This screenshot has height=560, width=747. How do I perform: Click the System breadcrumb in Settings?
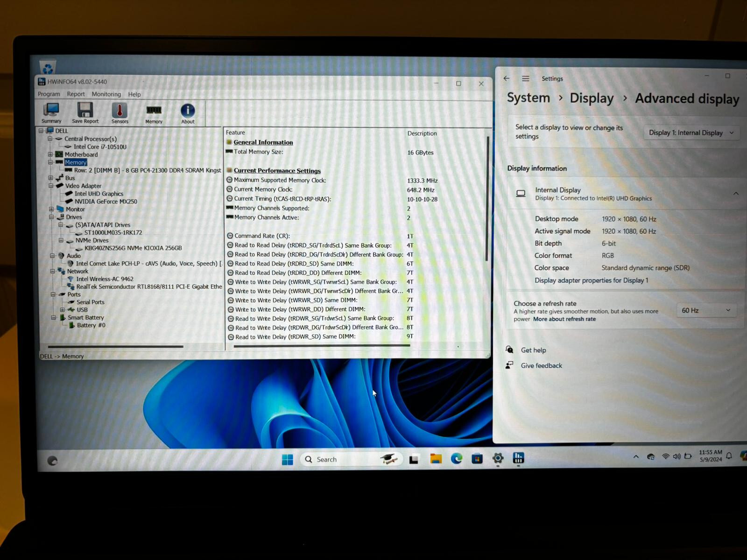(529, 98)
